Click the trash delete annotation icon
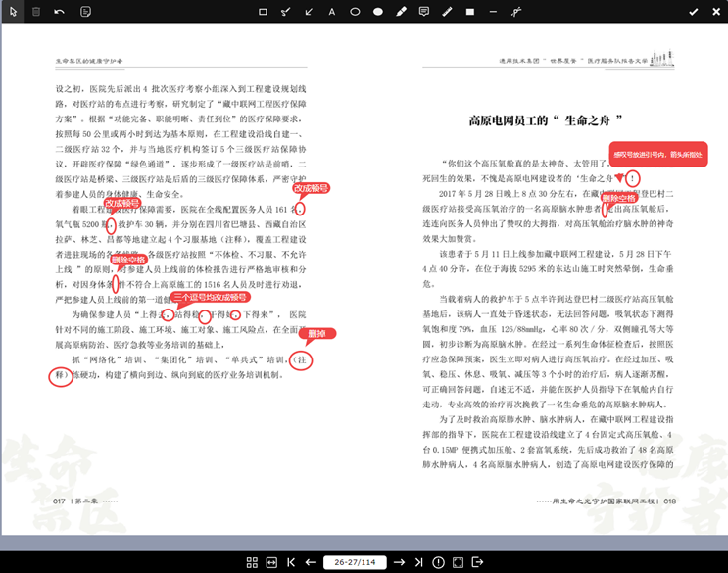The image size is (728, 573). [x=36, y=12]
